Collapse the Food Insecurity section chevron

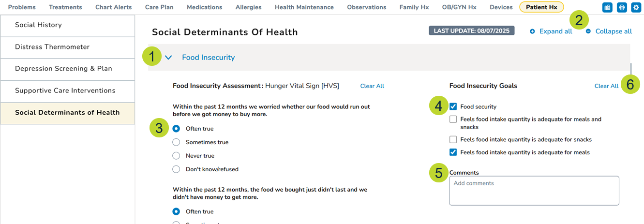pos(168,58)
